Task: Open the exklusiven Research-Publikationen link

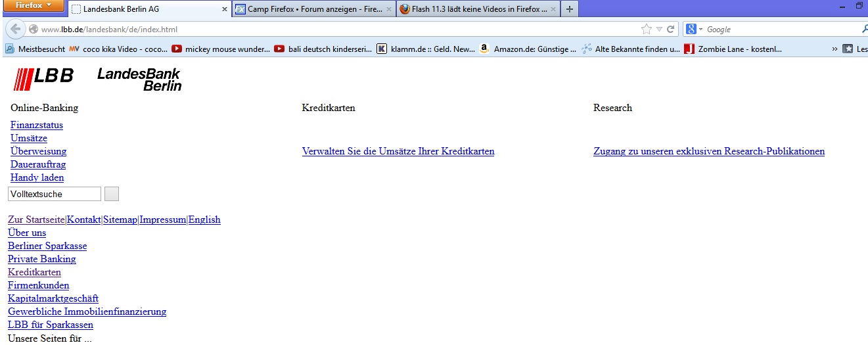Action: tap(709, 151)
